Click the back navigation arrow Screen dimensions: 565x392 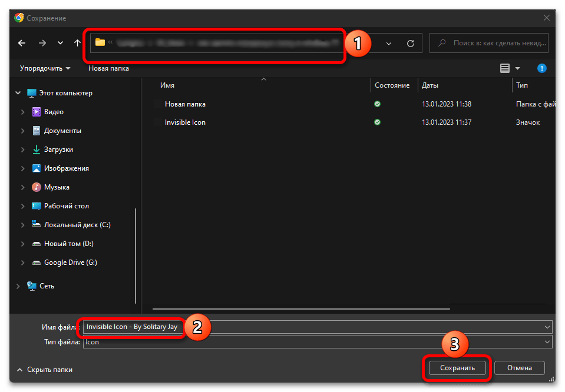click(x=22, y=43)
